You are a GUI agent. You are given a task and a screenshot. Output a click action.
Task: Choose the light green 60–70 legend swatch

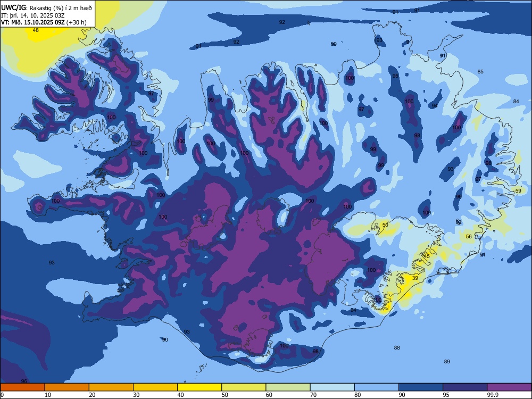(x=288, y=387)
